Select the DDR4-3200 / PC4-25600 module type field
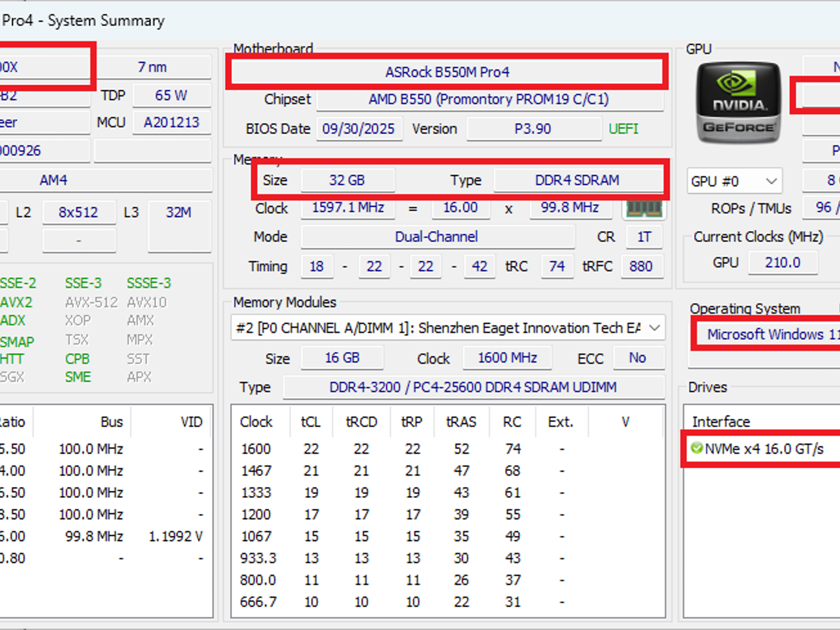The height and width of the screenshot is (630, 840). pos(473,387)
